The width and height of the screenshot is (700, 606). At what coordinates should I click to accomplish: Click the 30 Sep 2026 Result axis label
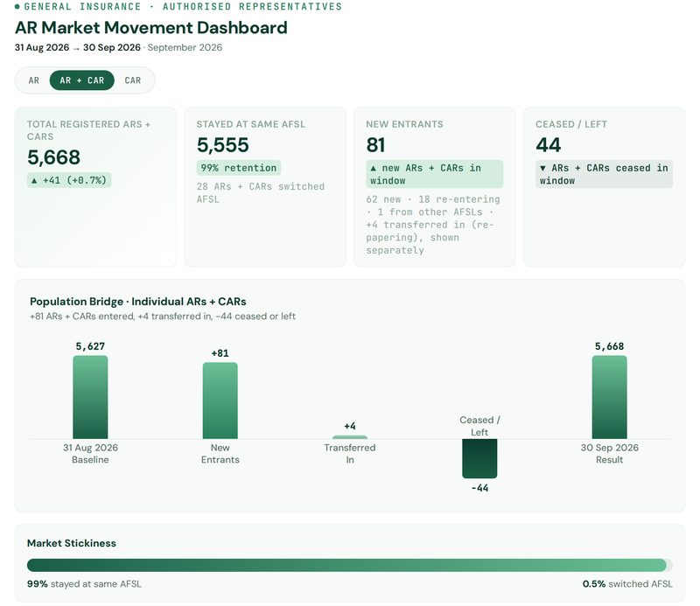(609, 454)
